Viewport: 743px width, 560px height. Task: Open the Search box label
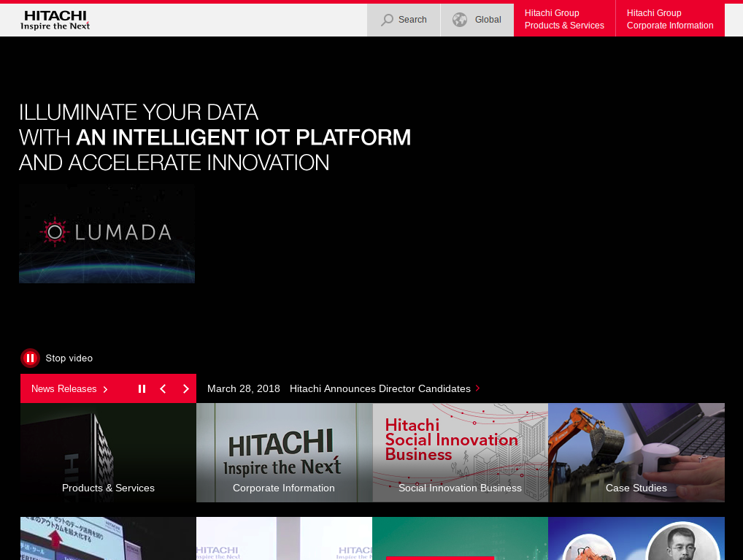point(412,20)
